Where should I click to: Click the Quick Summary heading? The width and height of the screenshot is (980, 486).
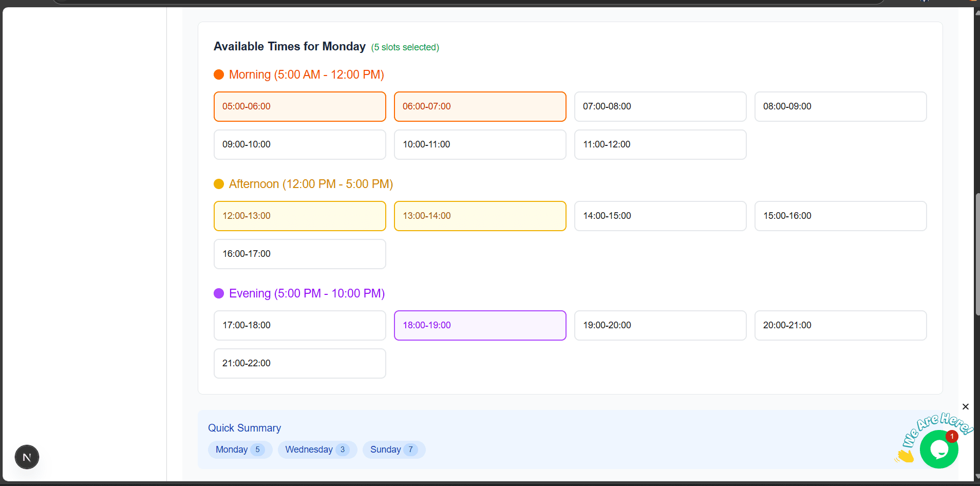click(x=244, y=428)
